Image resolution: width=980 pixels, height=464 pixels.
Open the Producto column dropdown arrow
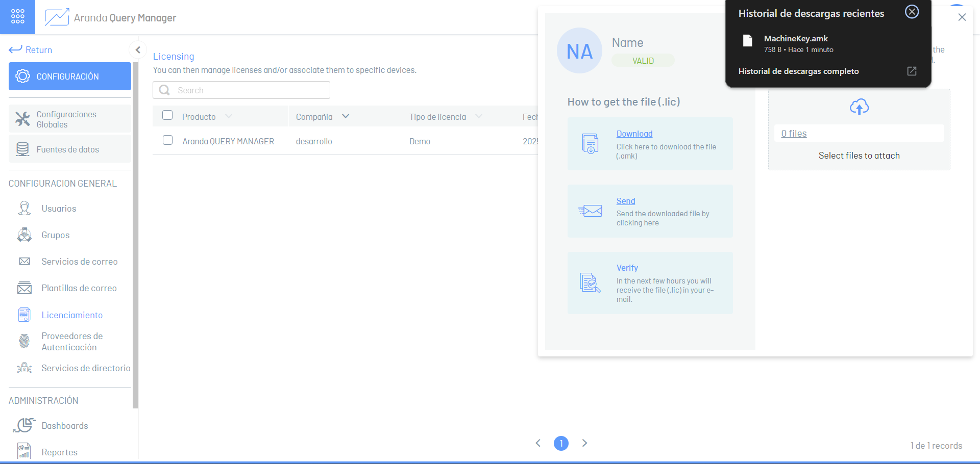229,116
